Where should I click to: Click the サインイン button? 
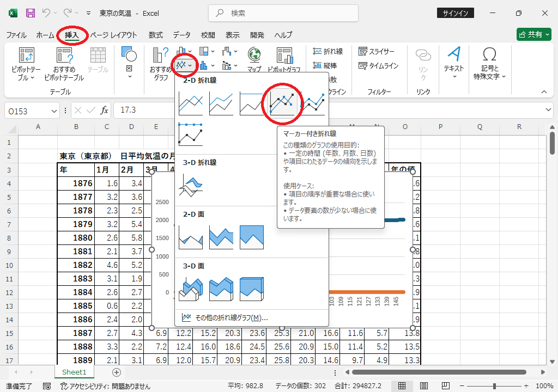456,13
